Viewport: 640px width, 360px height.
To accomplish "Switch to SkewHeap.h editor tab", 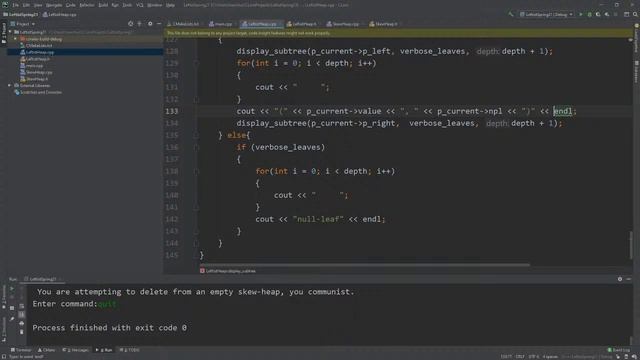I will [x=384, y=24].
